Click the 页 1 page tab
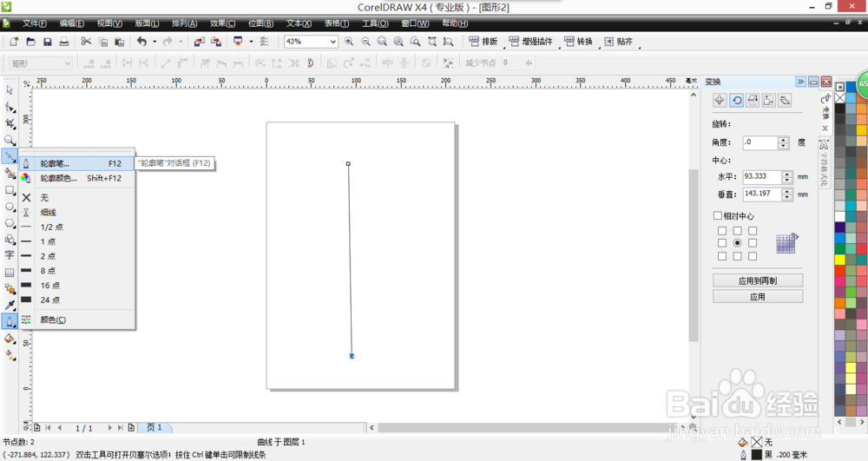This screenshot has width=868, height=461. [155, 427]
